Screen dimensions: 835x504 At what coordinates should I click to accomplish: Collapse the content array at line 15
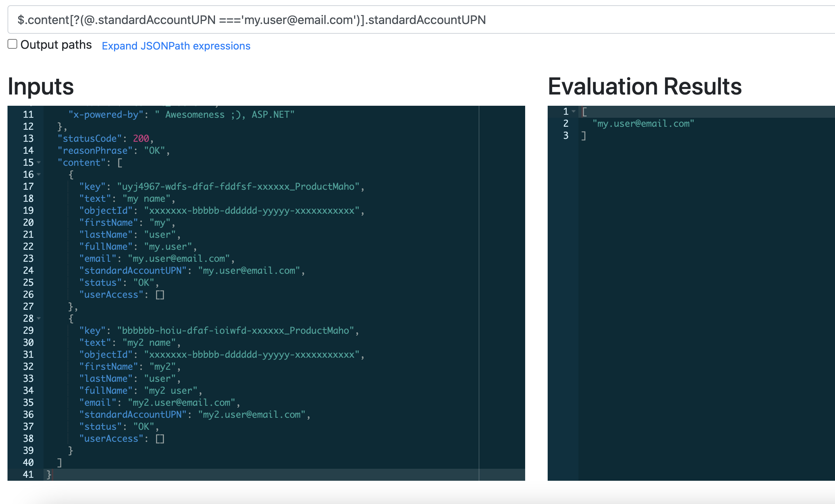coord(39,163)
